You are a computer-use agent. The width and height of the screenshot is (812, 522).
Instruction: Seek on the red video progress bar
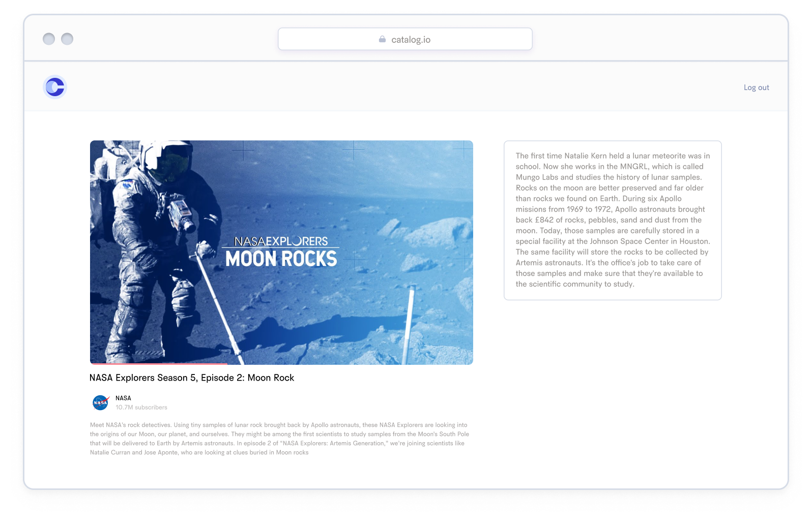tap(159, 364)
